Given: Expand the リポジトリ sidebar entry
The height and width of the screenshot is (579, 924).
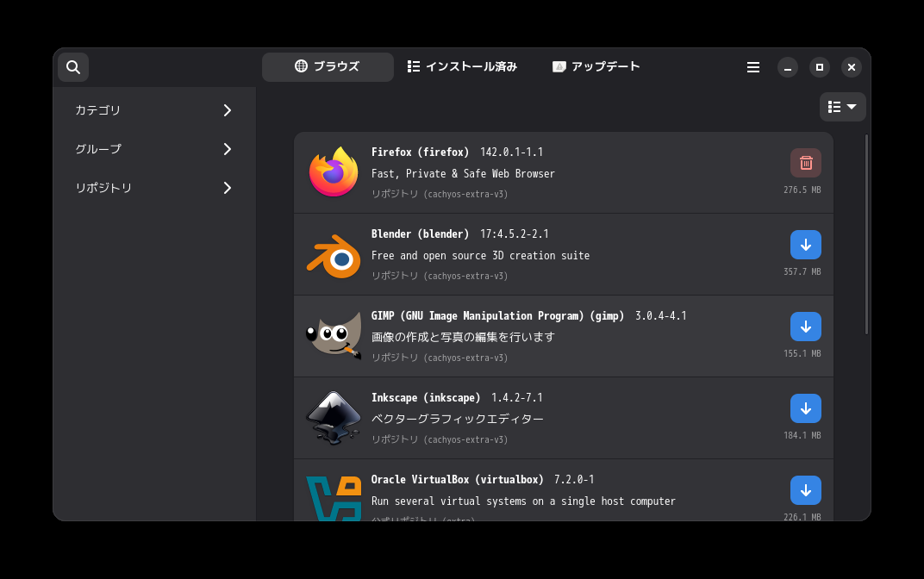Looking at the screenshot, I should tap(154, 188).
